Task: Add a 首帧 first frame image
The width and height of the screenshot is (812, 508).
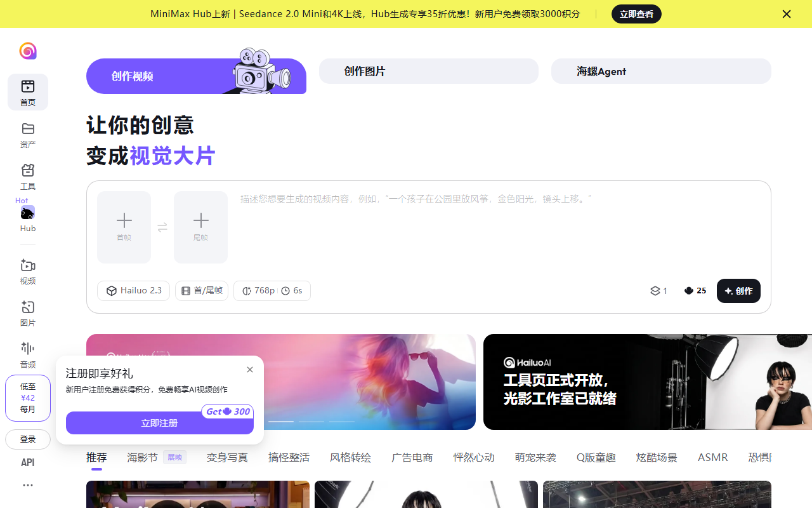Action: point(124,227)
